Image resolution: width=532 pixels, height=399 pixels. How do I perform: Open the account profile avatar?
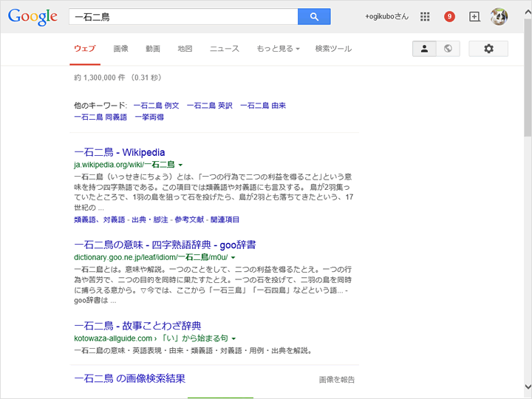pyautogui.click(x=499, y=16)
